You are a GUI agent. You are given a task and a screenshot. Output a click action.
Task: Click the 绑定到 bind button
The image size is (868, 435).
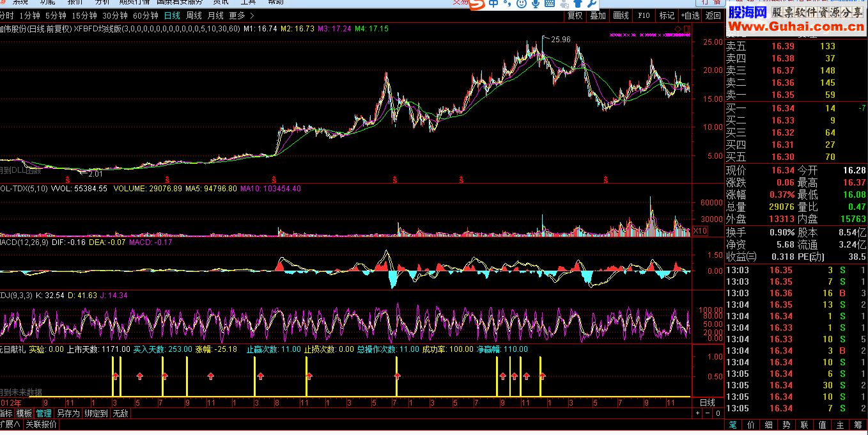96,413
